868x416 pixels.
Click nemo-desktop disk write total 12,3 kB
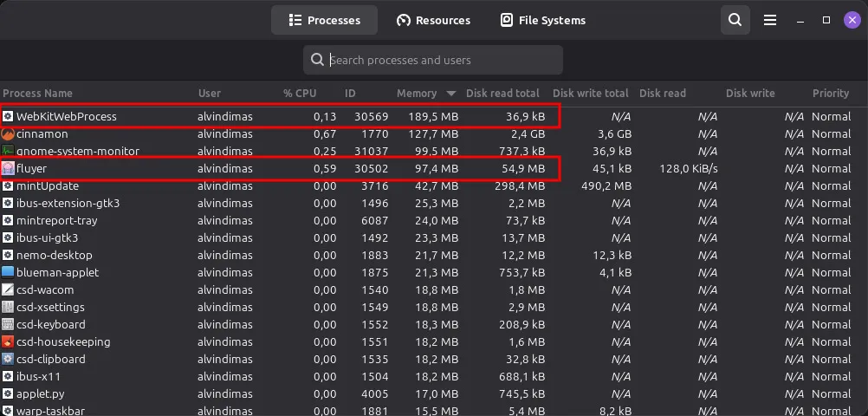click(x=612, y=256)
